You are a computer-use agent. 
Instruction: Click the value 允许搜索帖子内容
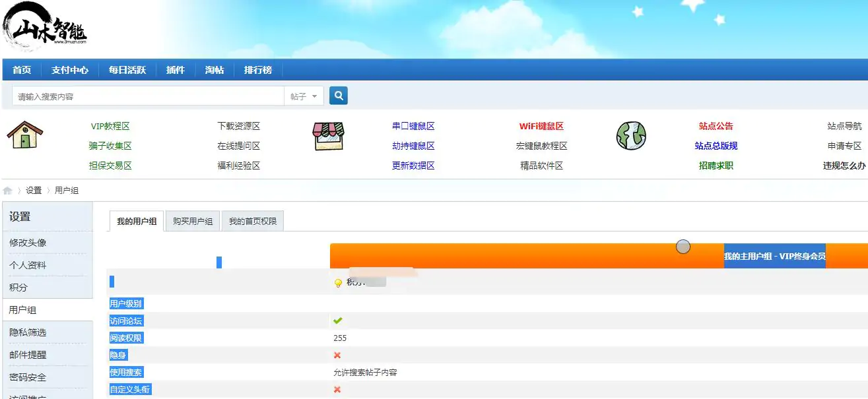click(x=366, y=372)
